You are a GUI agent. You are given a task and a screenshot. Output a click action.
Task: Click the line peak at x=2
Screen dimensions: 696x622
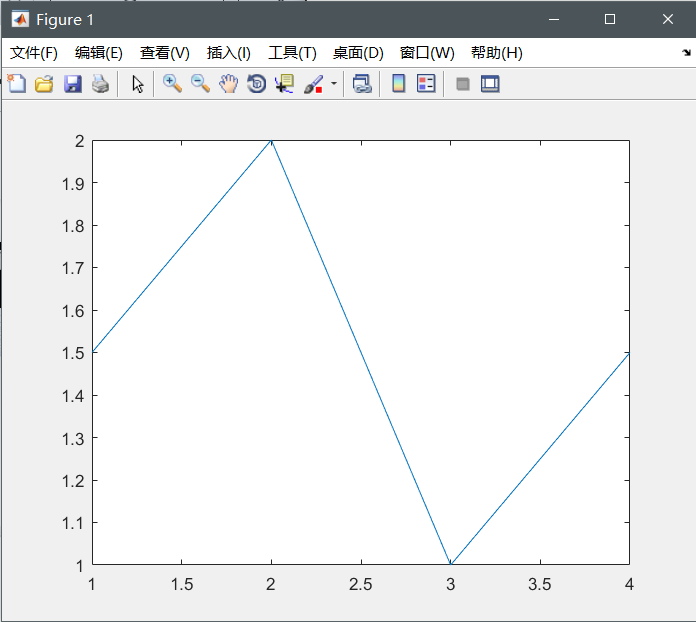[x=271, y=141]
